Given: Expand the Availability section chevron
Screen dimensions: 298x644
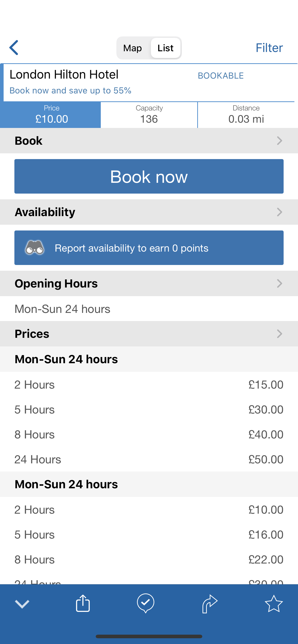Looking at the screenshot, I should click(x=280, y=212).
